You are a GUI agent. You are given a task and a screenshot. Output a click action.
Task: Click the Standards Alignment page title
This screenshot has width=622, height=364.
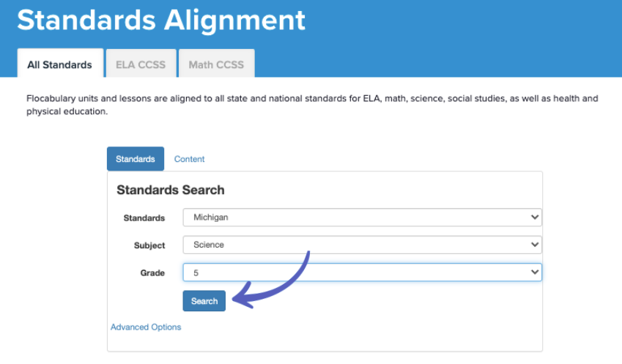pos(161,20)
